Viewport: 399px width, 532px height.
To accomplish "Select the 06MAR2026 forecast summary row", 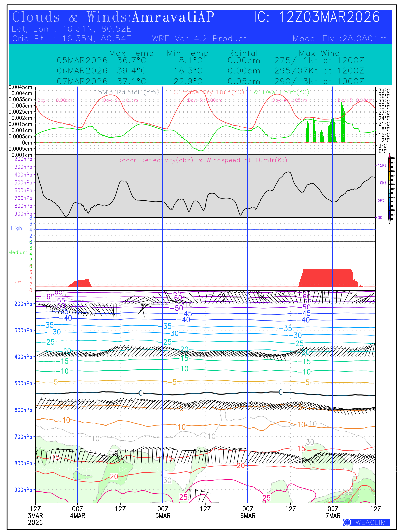I will (x=210, y=71).
